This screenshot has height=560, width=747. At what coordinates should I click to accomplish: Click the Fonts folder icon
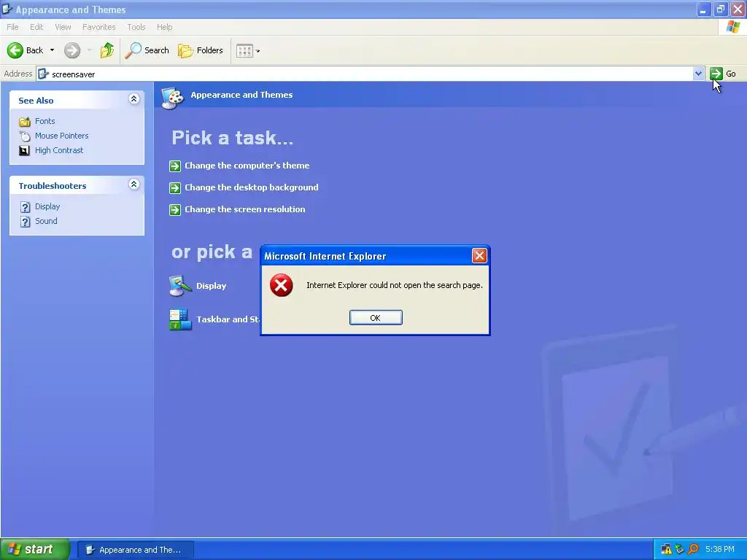point(25,122)
